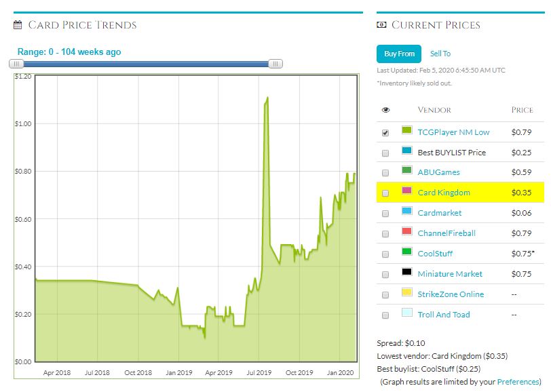Viewport: 551px width, 392px height.
Task: Click the ABUGames green color swatch
Action: (x=406, y=170)
